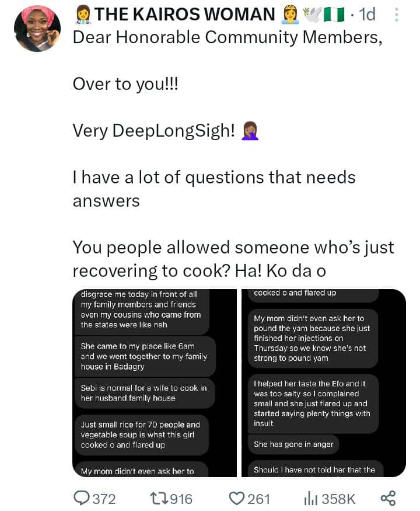
Task: Click the 'Over to you!!!' post text
Action: pyautogui.click(x=125, y=84)
